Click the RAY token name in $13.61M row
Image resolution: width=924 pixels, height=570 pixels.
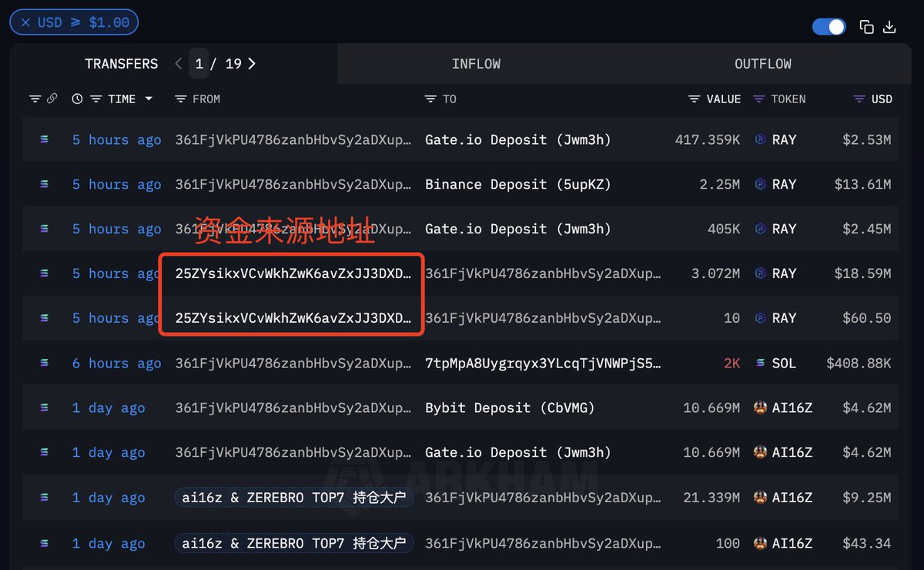pyautogui.click(x=784, y=184)
